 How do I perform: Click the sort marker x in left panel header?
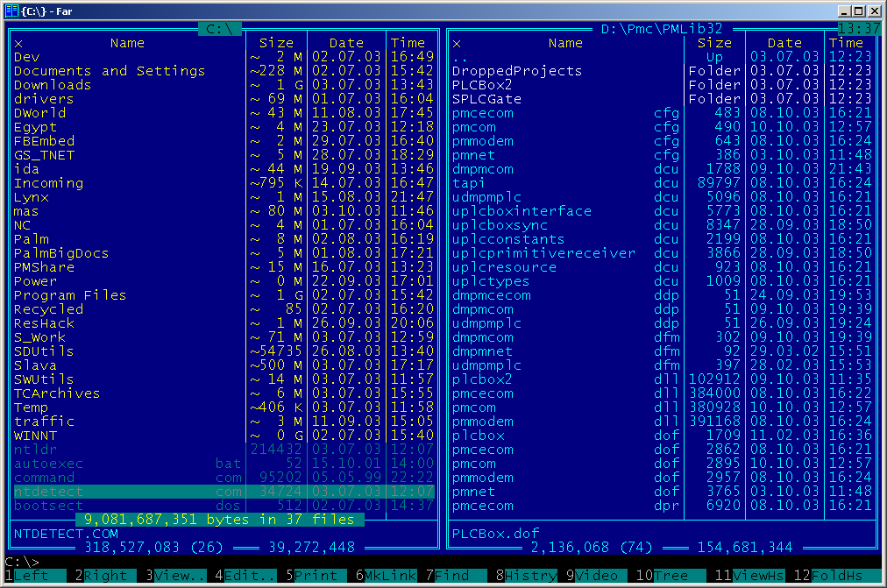(x=18, y=43)
